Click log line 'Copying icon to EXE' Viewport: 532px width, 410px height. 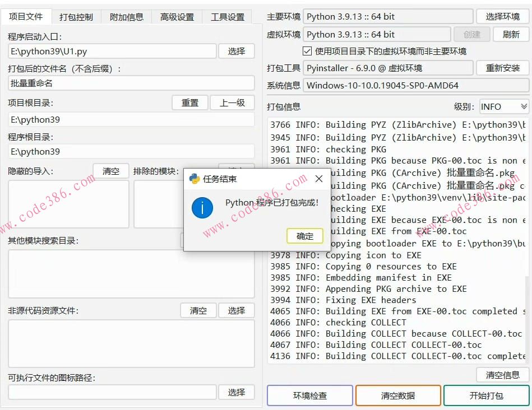coord(346,255)
